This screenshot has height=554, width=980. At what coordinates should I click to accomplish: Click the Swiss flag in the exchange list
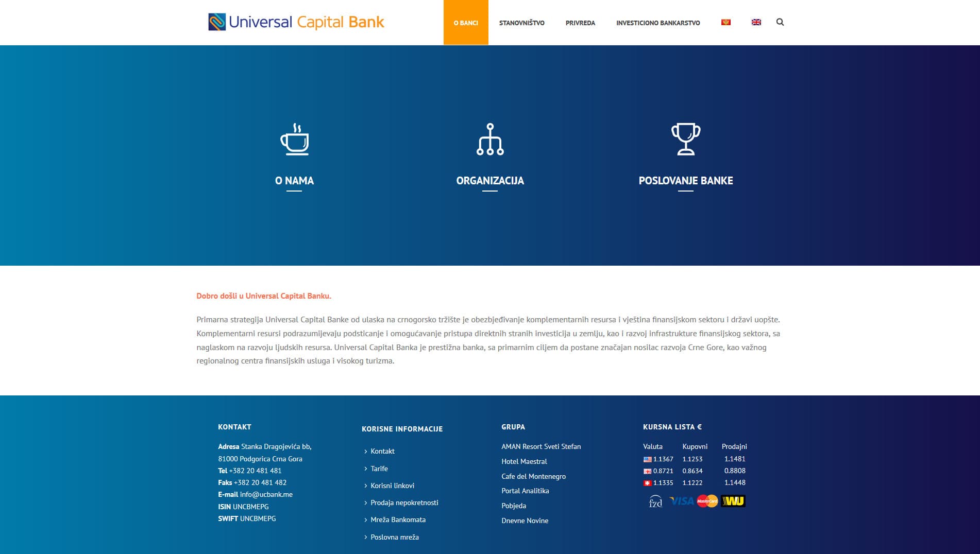[x=647, y=483]
